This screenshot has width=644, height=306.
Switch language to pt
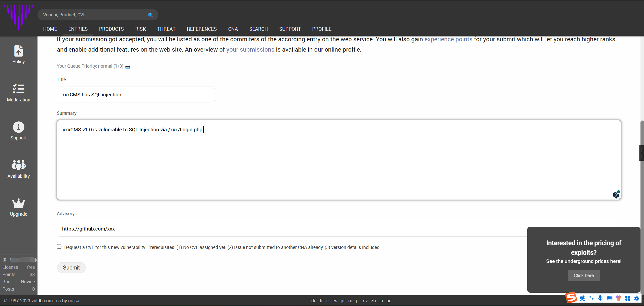(x=343, y=301)
